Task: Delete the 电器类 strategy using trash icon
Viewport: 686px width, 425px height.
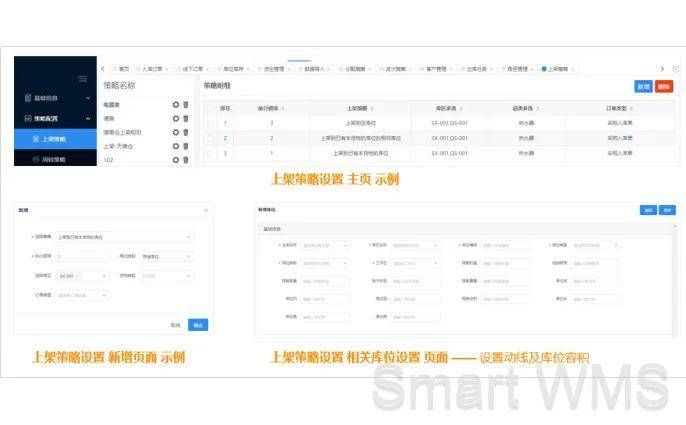Action: [185, 103]
